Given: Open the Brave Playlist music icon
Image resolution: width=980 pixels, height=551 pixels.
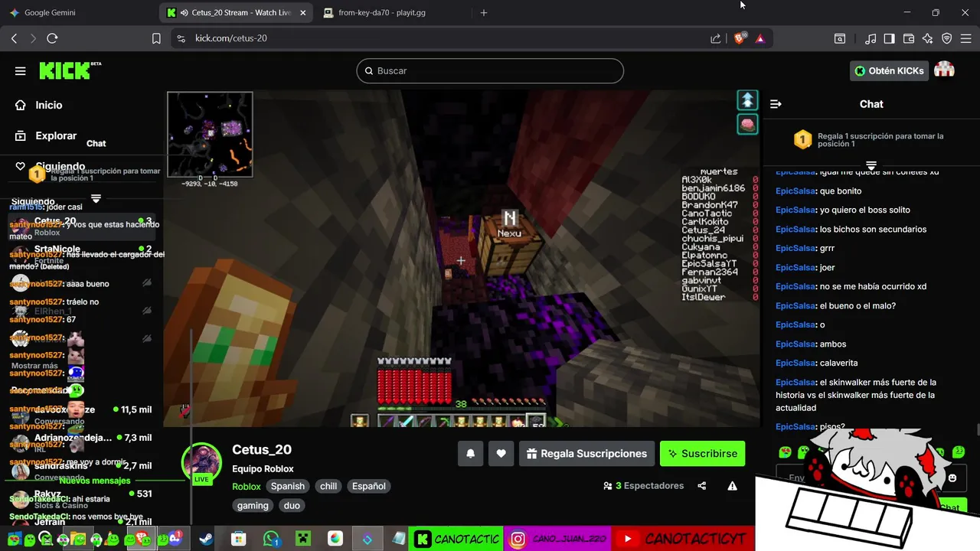Looking at the screenshot, I should click(x=871, y=38).
